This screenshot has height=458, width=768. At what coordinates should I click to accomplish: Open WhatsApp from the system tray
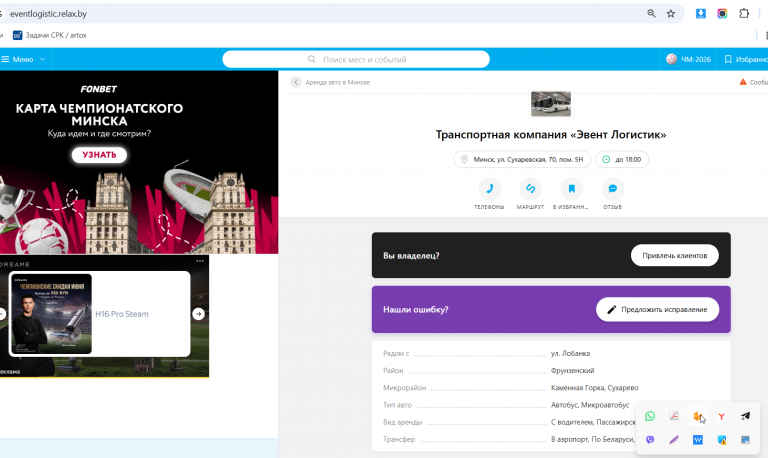click(x=650, y=416)
